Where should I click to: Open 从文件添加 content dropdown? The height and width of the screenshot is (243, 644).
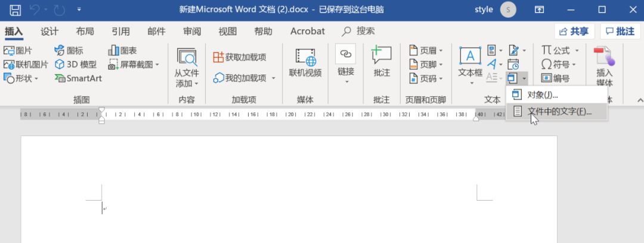tap(187, 67)
